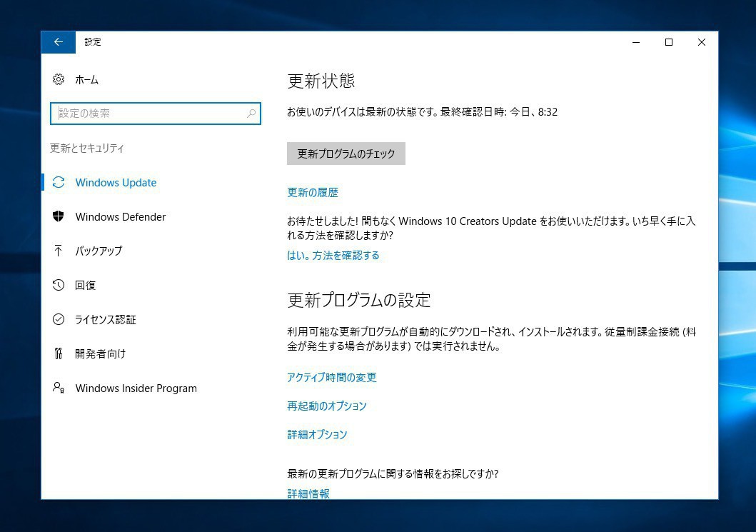
Task: Open 開発者向け via its tools icon
Action: [59, 353]
